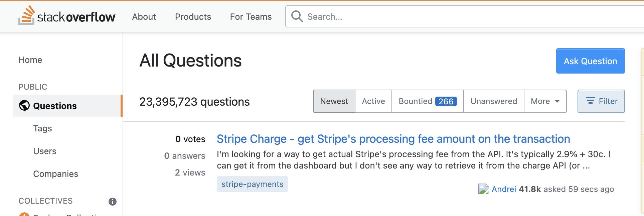Click the Filter lines icon
Viewport: 644px width, 216px height.
pos(591,101)
